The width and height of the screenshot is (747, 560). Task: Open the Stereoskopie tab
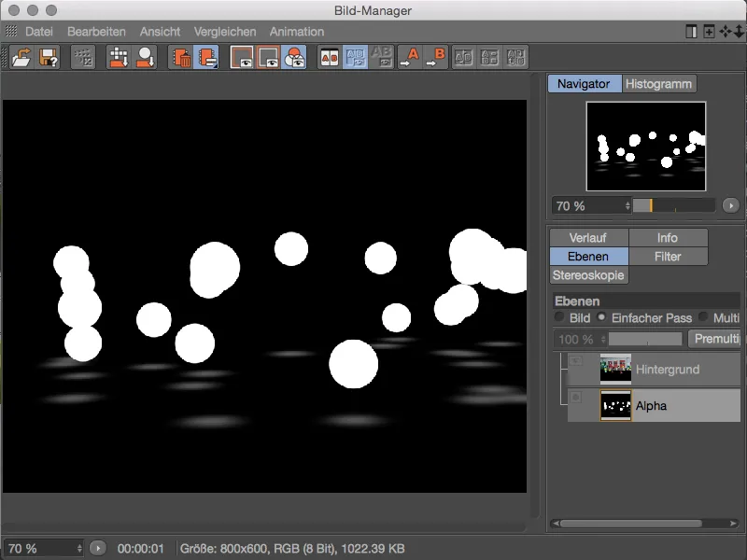pyautogui.click(x=588, y=275)
